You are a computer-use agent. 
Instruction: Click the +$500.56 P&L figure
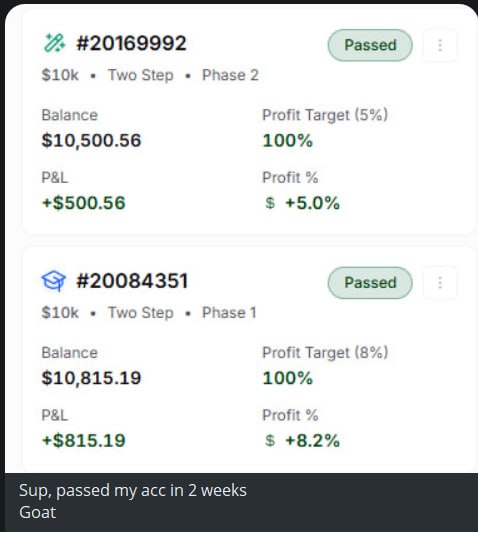[x=84, y=203]
